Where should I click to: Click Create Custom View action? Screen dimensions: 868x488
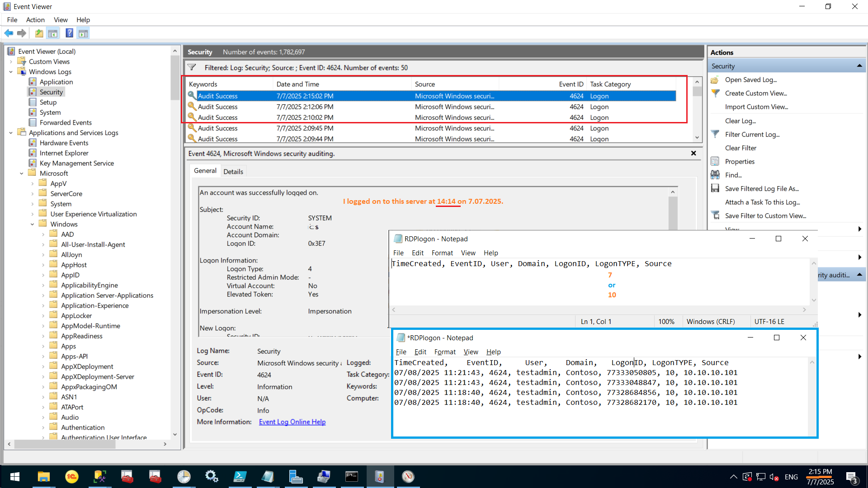[x=756, y=93]
